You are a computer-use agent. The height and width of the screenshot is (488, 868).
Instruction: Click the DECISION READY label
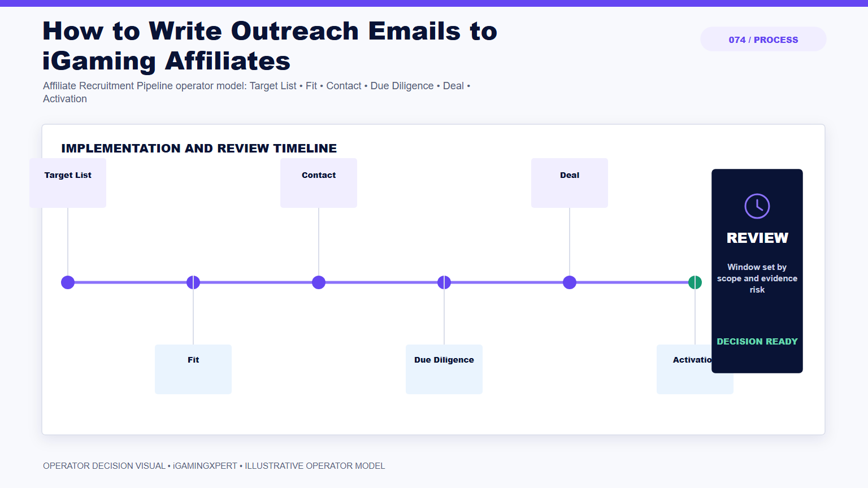coord(757,342)
